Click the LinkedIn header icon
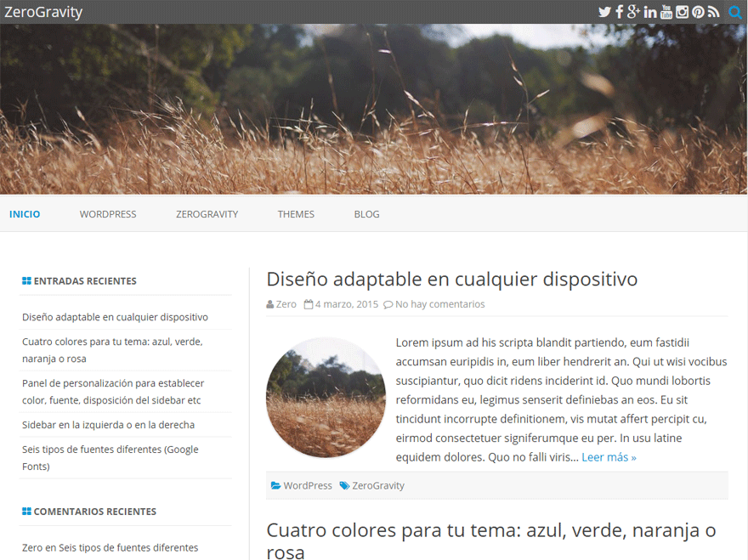Screen dimensions: 748x560 [x=650, y=12]
